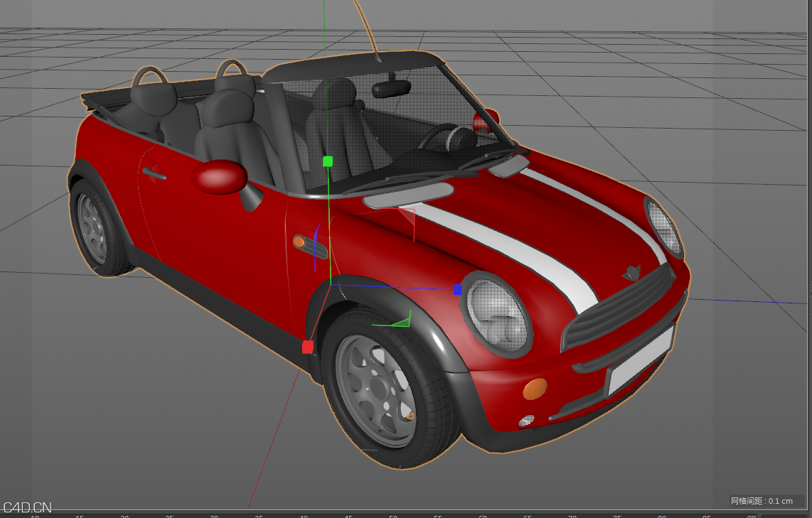Image resolution: width=812 pixels, height=518 pixels.
Task: Select the door handle on the driver door
Action: (154, 173)
